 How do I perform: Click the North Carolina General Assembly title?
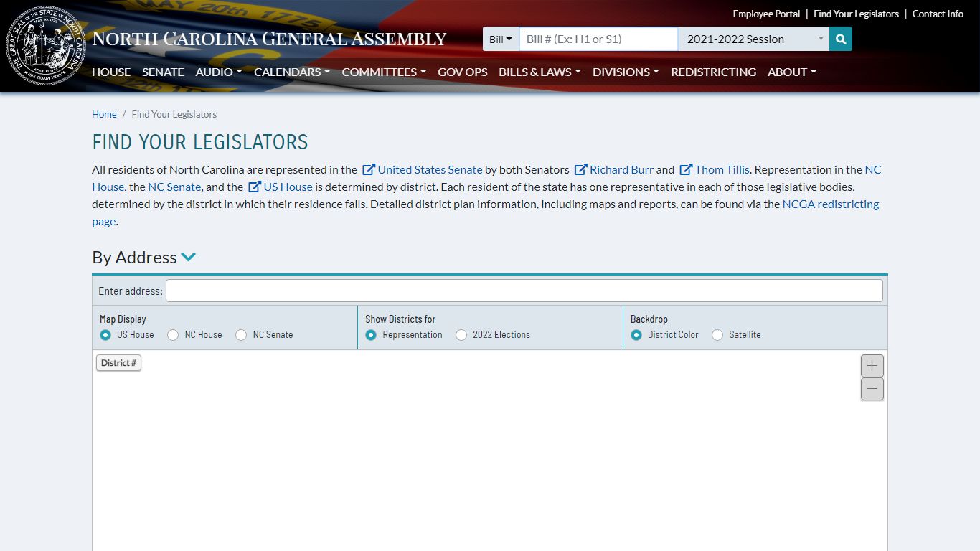[x=269, y=39]
